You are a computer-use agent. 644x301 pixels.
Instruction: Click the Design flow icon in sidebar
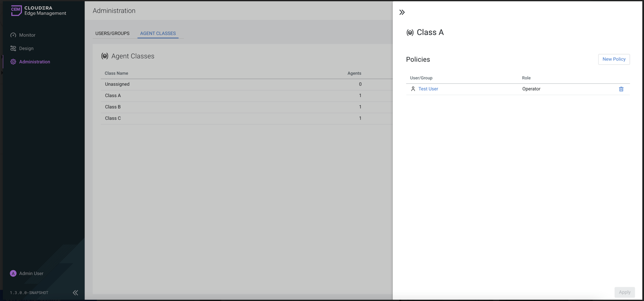coord(13,49)
